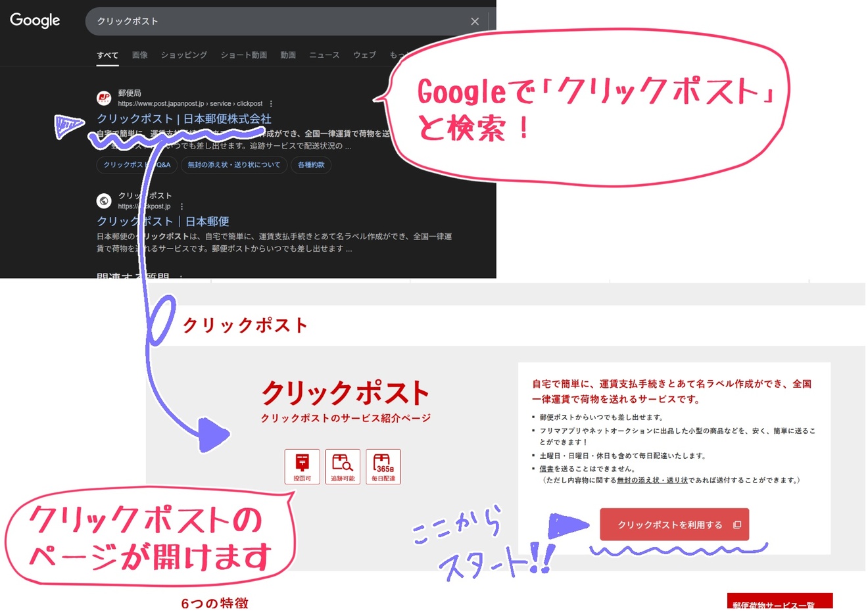Open three-dot menu beside clickpost.jp URL

point(181,206)
